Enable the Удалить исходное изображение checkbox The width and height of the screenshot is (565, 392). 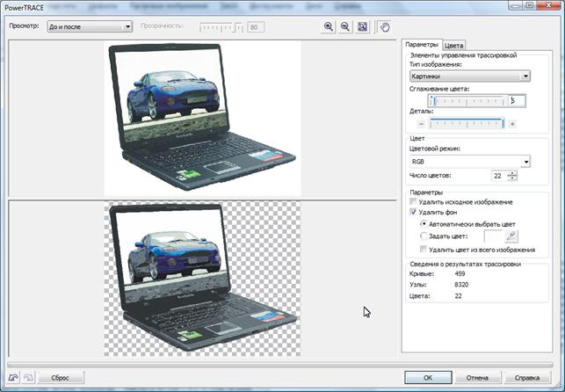point(415,202)
